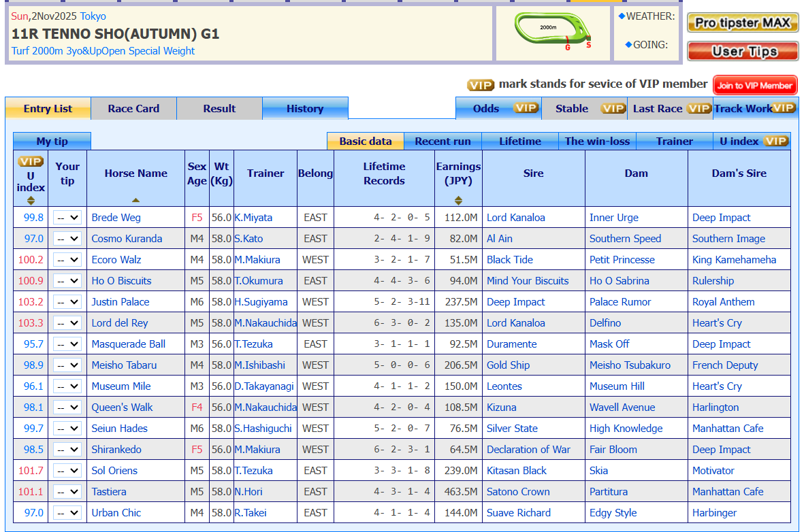Open tip dropdown for Meisho Tabaru
804x532 pixels.
[67, 365]
